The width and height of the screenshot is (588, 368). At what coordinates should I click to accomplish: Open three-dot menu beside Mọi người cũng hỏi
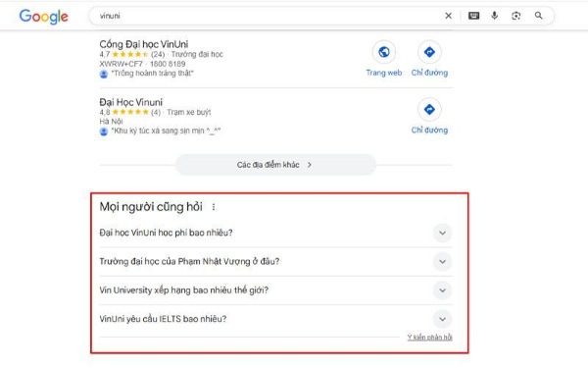coord(214,207)
